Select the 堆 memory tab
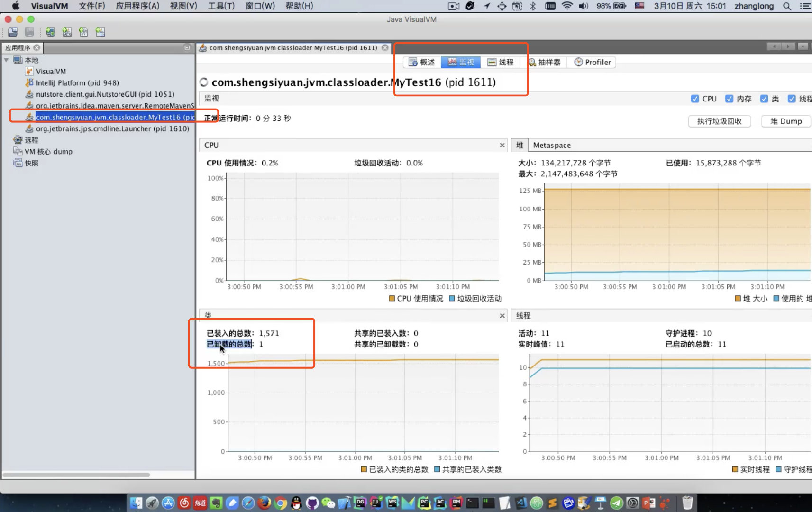This screenshot has height=512, width=812. point(520,145)
